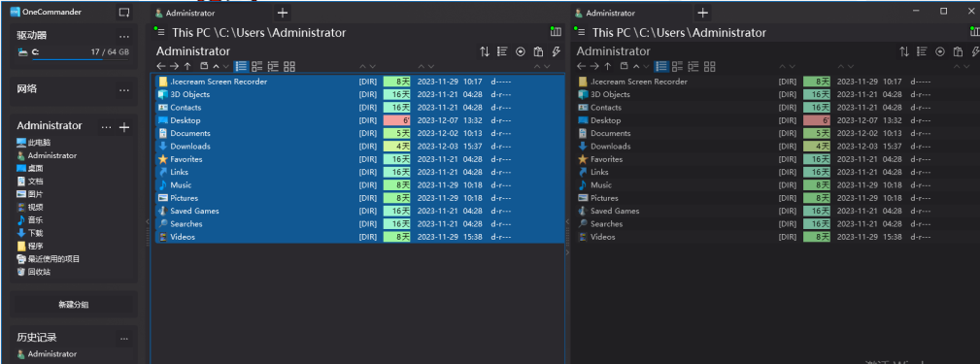
Task: Click Desktop age badge in left pane
Action: point(396,120)
